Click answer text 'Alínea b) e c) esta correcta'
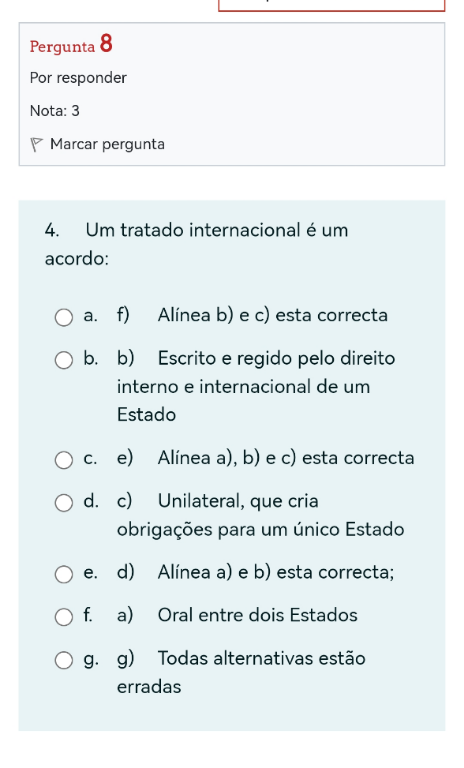 point(272,315)
